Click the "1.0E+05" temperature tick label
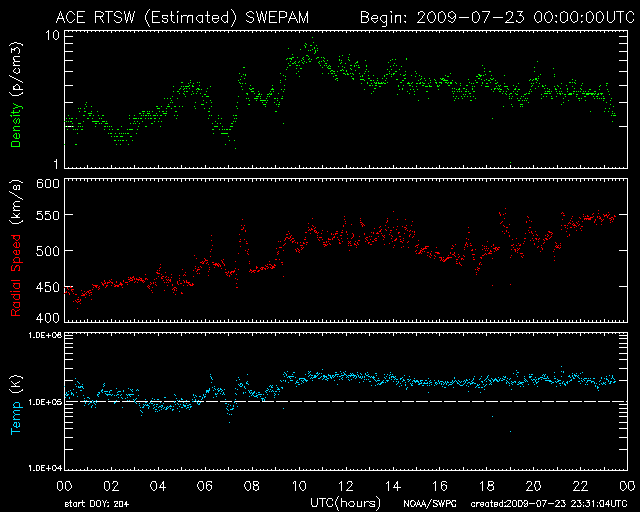640x512 pixels. (45, 402)
